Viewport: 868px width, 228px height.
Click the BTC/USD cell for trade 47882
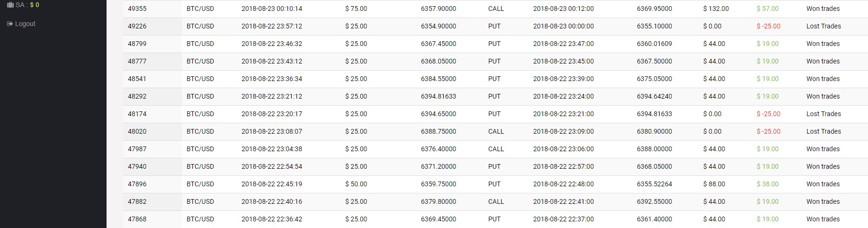(x=200, y=201)
